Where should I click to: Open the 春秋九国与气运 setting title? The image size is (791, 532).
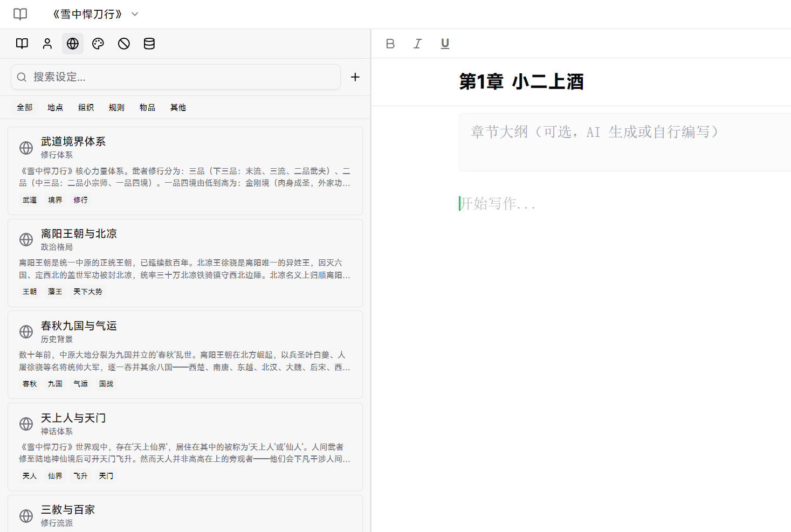(79, 326)
